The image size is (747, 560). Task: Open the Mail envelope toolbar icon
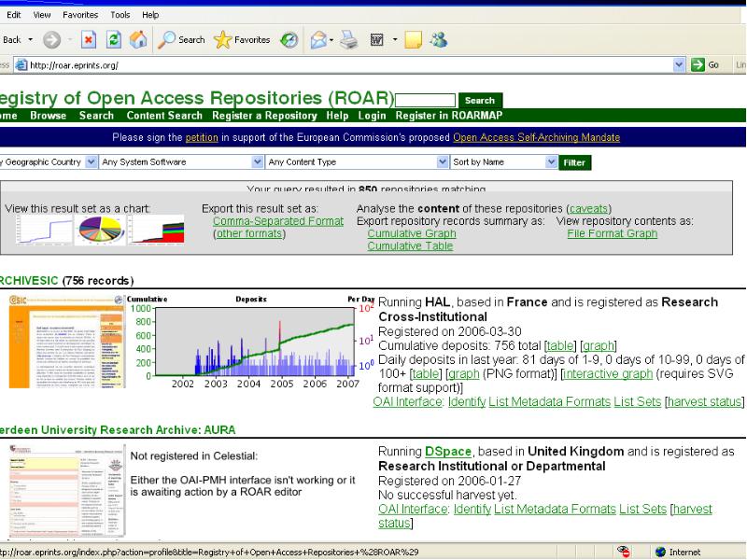(318, 40)
